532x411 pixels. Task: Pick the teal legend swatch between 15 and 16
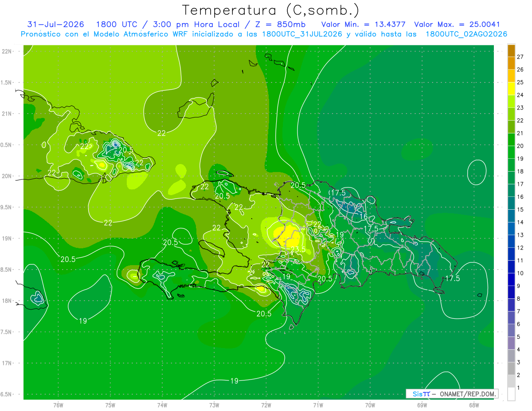pos(511,203)
